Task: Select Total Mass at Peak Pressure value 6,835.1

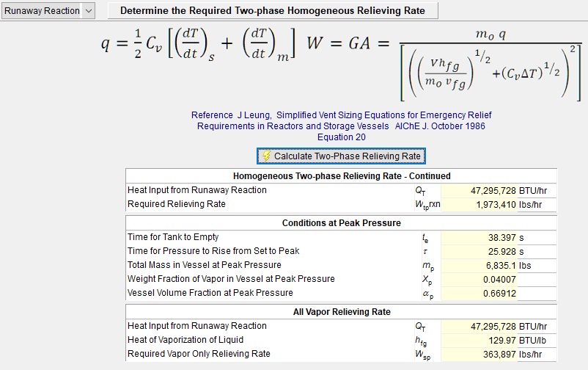Action: (479, 266)
